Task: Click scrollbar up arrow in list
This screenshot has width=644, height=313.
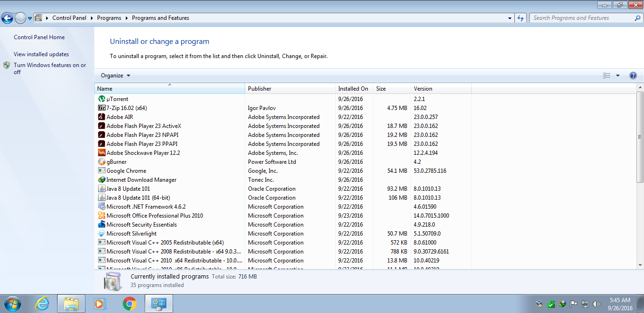Action: click(x=640, y=88)
